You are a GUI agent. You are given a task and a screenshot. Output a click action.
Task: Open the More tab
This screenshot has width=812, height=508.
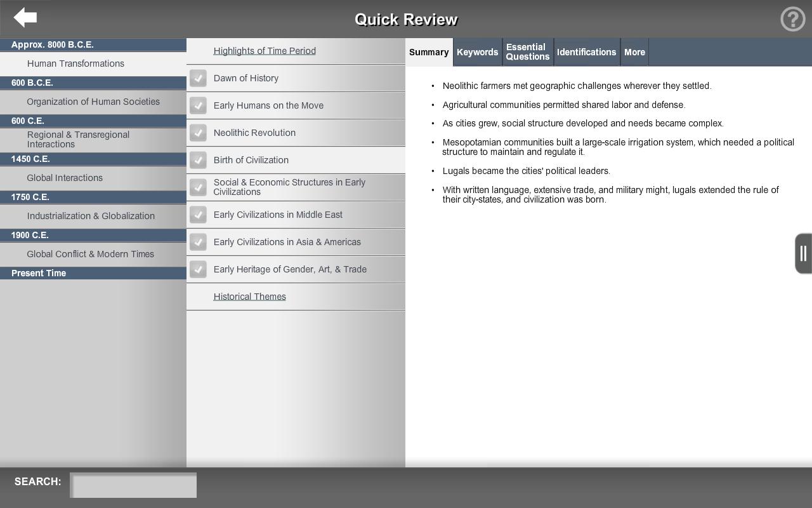point(634,52)
